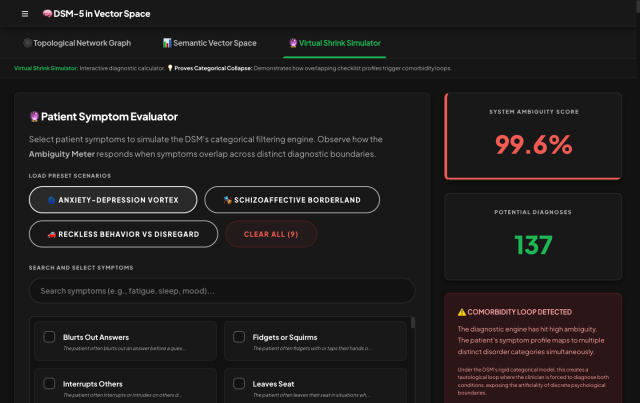The height and width of the screenshot is (403, 640).
Task: Click the Comorbidity Loop Detected warning icon
Action: pos(462,312)
